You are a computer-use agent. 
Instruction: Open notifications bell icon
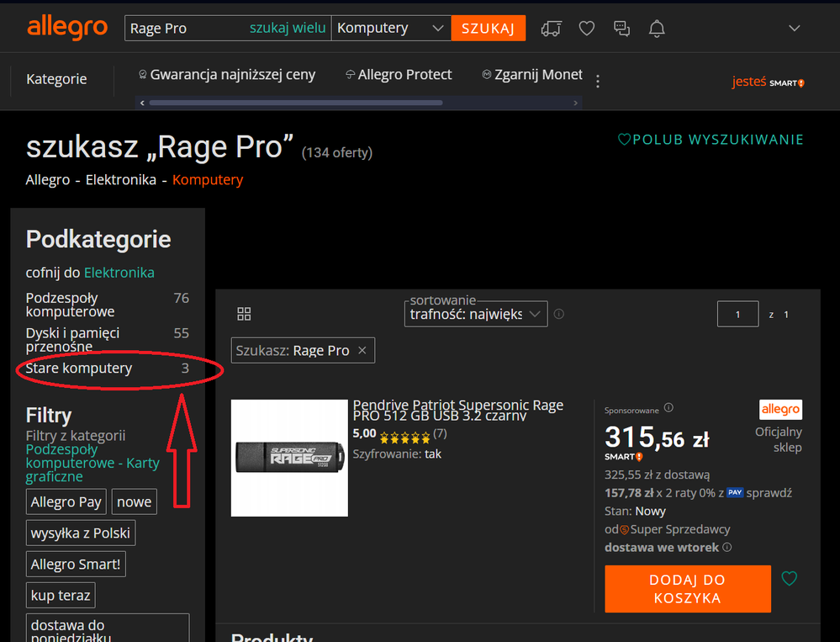click(657, 29)
